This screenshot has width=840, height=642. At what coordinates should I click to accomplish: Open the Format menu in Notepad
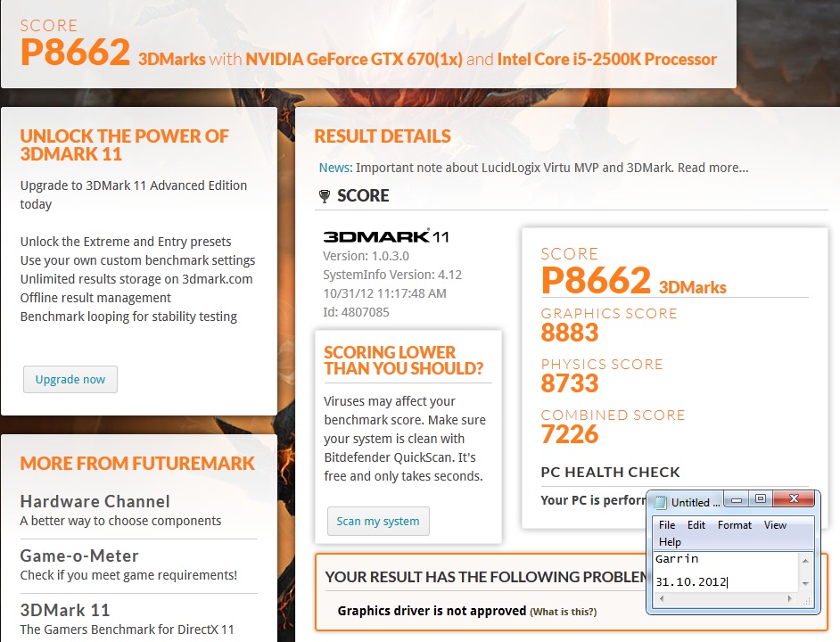(x=735, y=525)
